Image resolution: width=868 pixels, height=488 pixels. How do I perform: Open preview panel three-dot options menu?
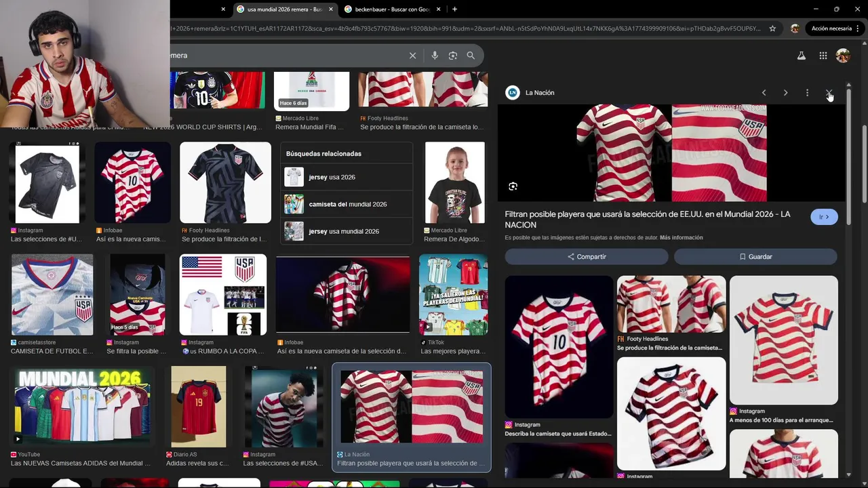click(x=807, y=93)
